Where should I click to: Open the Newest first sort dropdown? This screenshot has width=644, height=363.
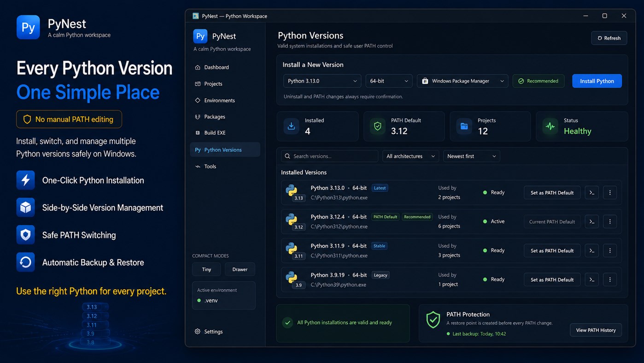click(x=471, y=156)
